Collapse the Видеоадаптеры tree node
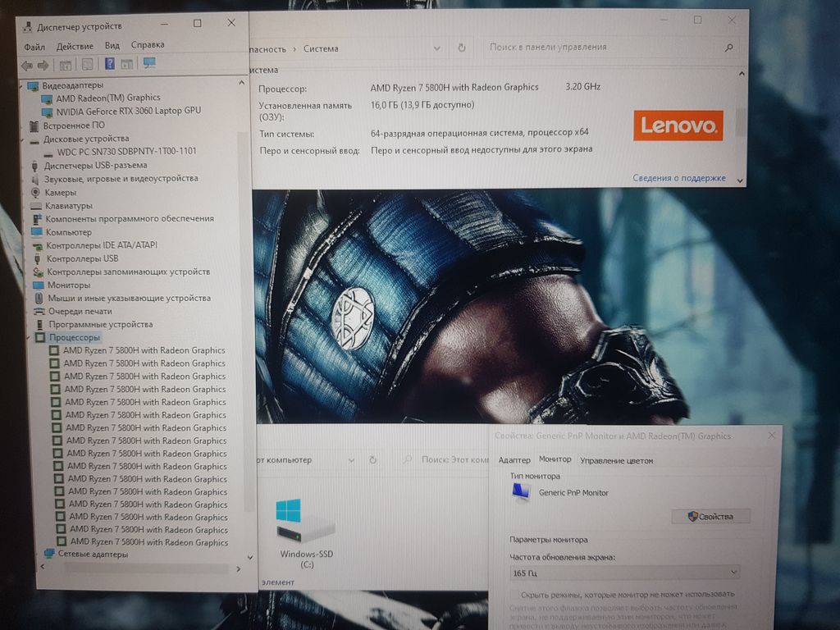Viewport: 840px width, 630px height. click(x=22, y=85)
